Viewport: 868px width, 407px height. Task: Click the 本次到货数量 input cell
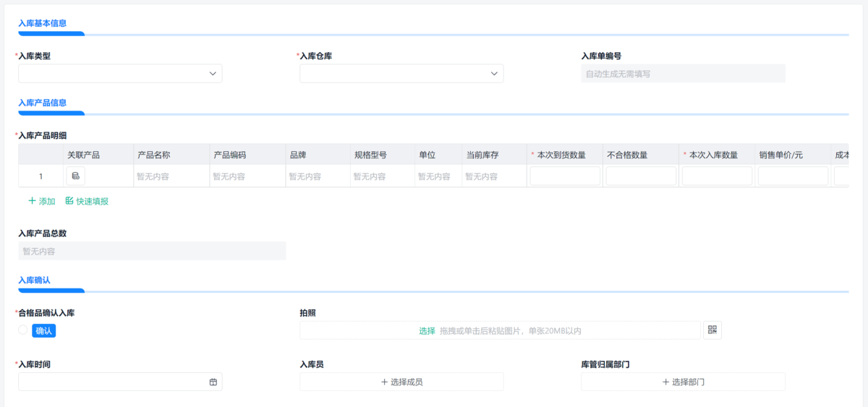click(x=565, y=176)
